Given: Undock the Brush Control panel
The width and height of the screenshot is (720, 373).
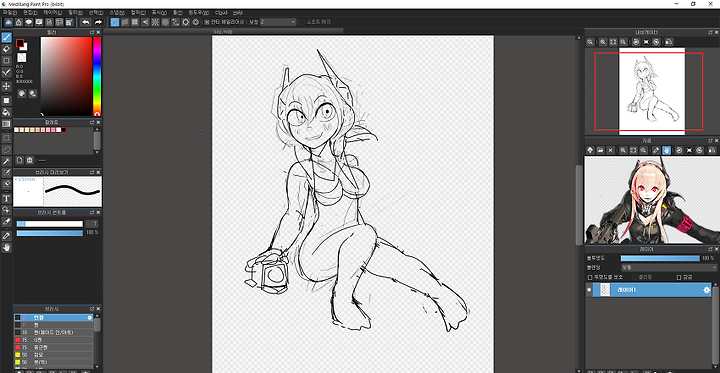Looking at the screenshot, I should coord(92,212).
